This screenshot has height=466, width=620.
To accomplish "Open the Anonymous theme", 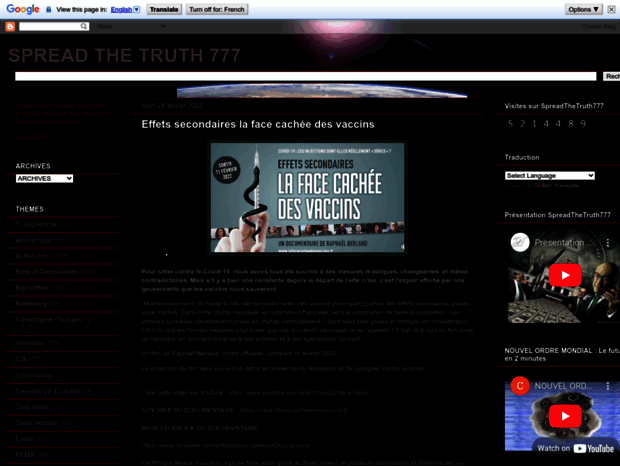I will (34, 240).
